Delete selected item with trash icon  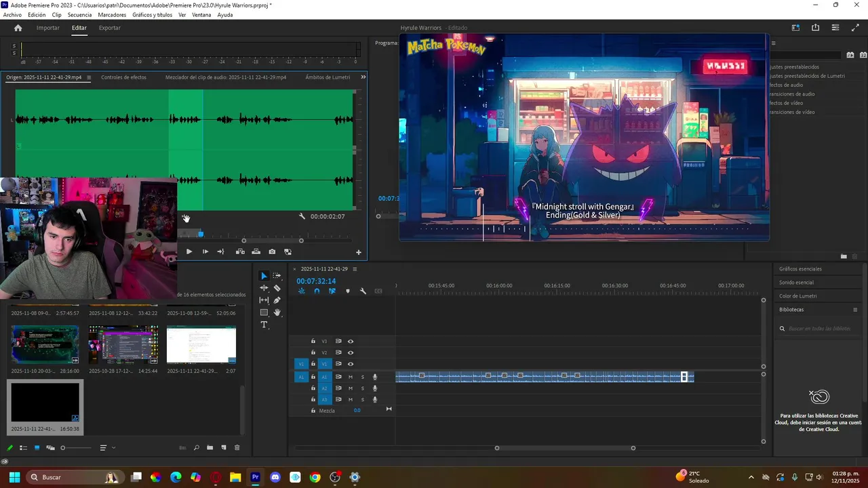pos(237,448)
